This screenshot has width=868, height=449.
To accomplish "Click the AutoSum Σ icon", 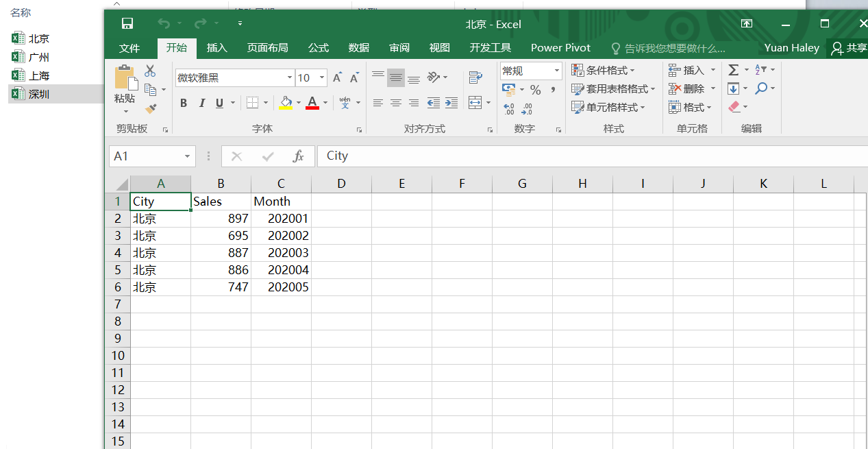I will coord(734,69).
